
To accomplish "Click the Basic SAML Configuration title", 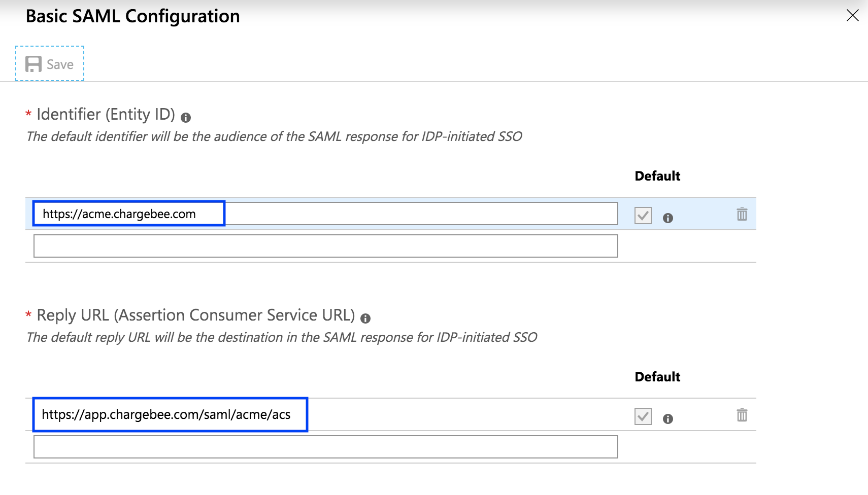I will (x=132, y=16).
